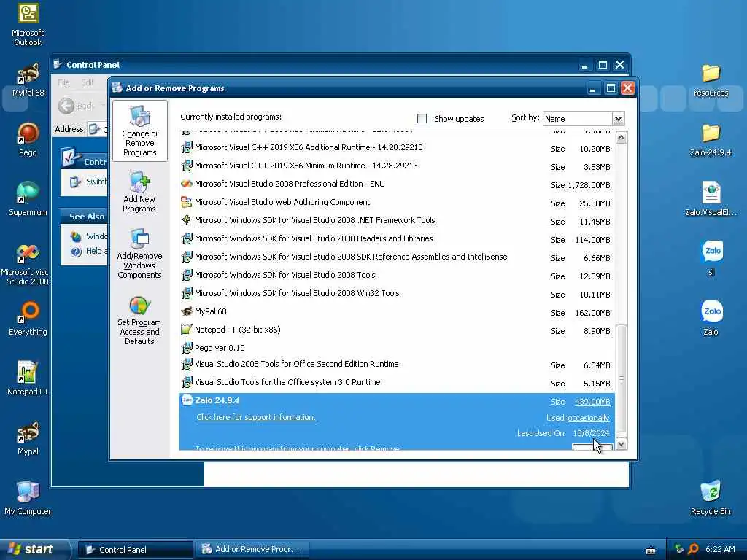Click Visual Studio Web Authoring Component icon
Screen dimensions: 747x560
187,203
